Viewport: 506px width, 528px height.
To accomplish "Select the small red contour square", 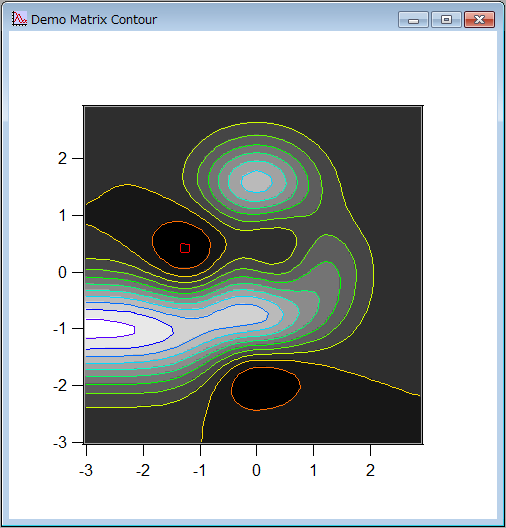I will [185, 248].
